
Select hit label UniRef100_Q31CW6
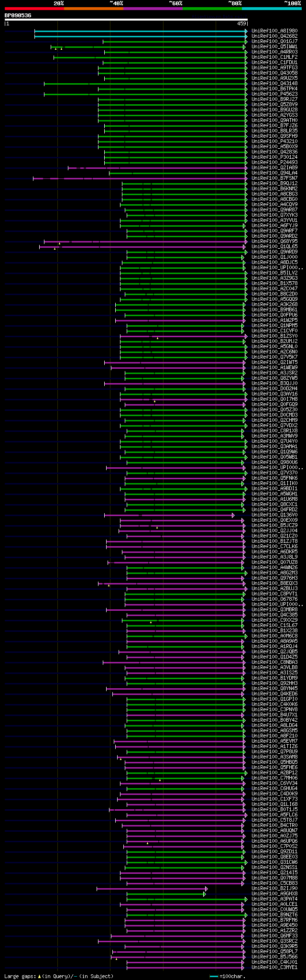274,862
